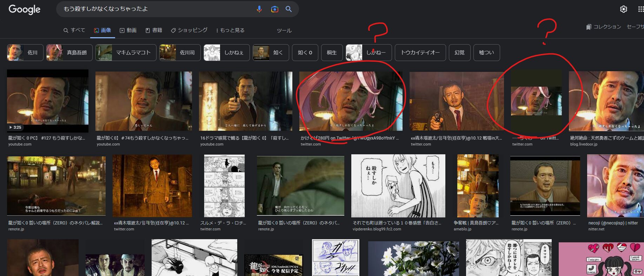Image resolution: width=644 pixels, height=276 pixels.
Task: Open the ショッピング tab
Action: (189, 30)
